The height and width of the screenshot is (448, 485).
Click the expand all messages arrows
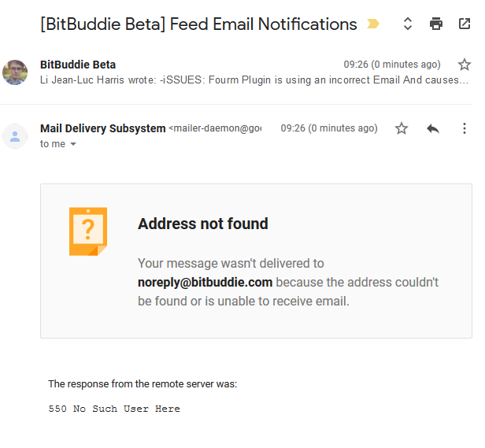[408, 24]
